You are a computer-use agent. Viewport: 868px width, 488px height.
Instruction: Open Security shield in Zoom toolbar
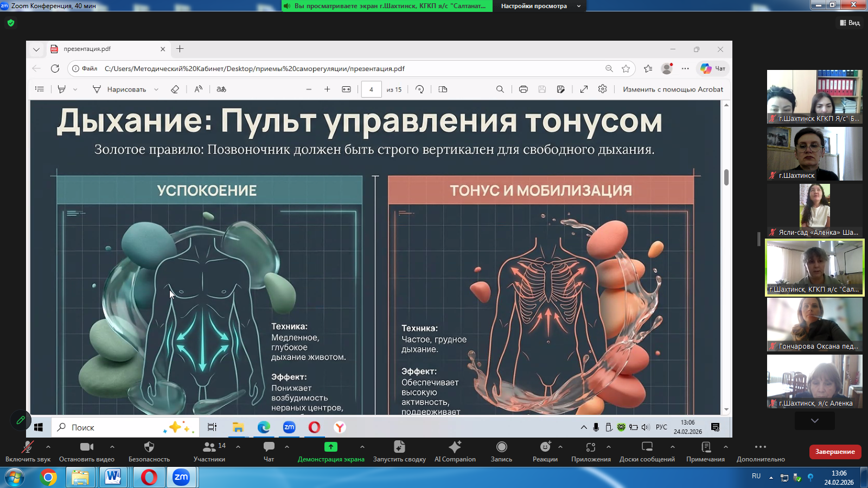(x=149, y=451)
